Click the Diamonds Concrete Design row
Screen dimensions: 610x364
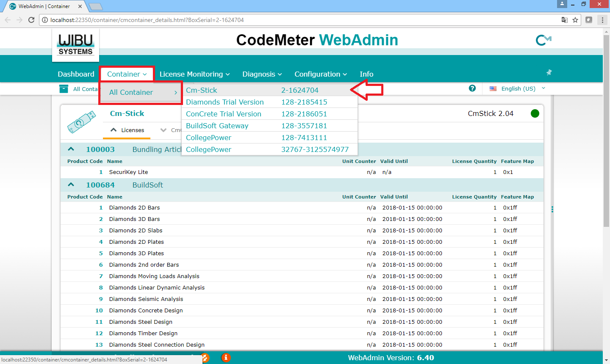[x=302, y=311]
